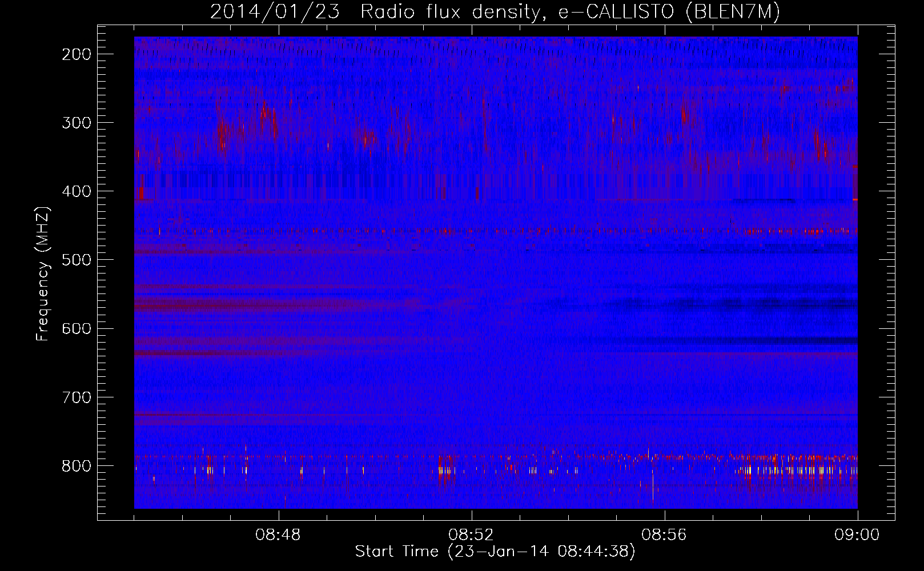Click the 800 frequency tick label
924x571 pixels.
77,466
